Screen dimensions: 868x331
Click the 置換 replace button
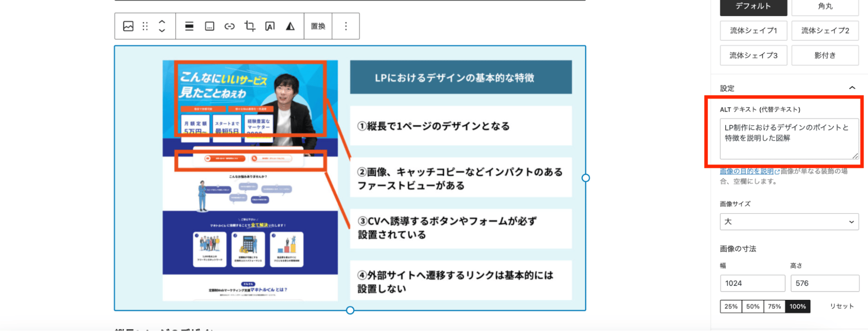[x=318, y=26]
